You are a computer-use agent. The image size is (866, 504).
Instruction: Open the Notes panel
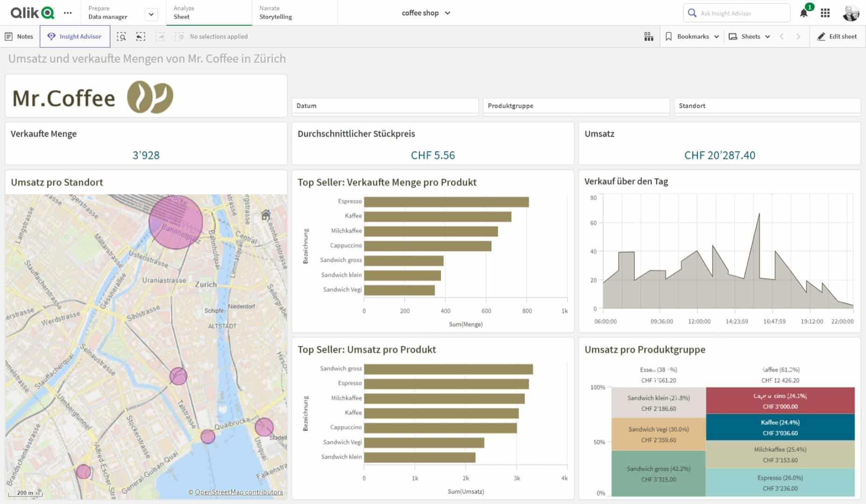[x=19, y=36]
